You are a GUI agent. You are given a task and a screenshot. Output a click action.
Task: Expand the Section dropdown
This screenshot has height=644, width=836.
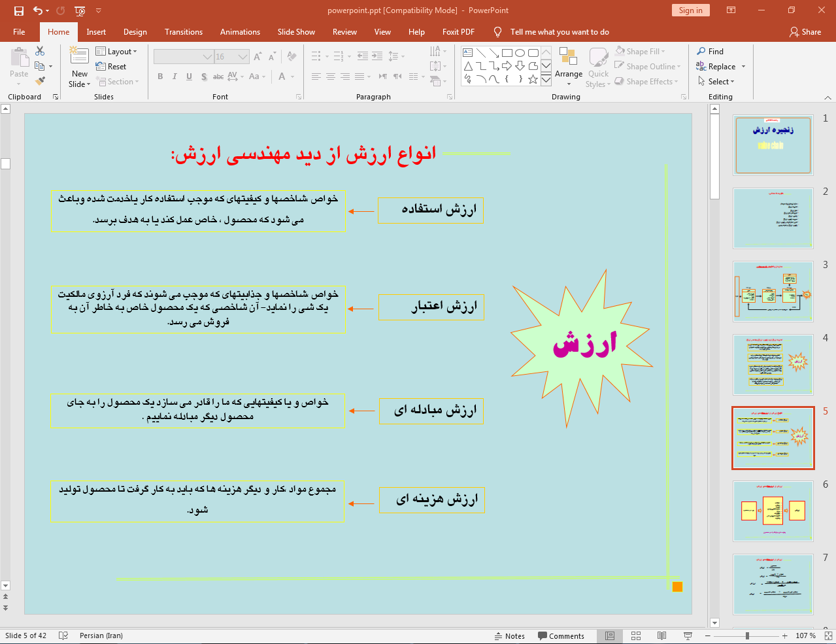coord(118,81)
